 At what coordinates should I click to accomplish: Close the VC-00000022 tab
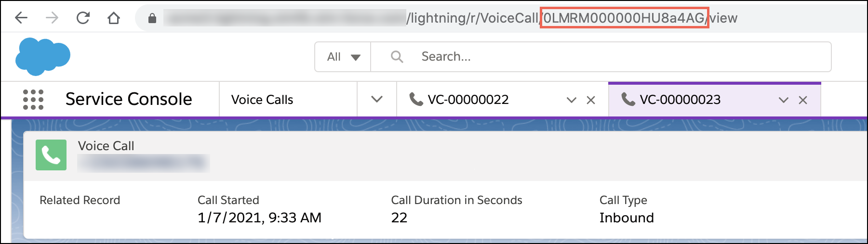pos(591,100)
